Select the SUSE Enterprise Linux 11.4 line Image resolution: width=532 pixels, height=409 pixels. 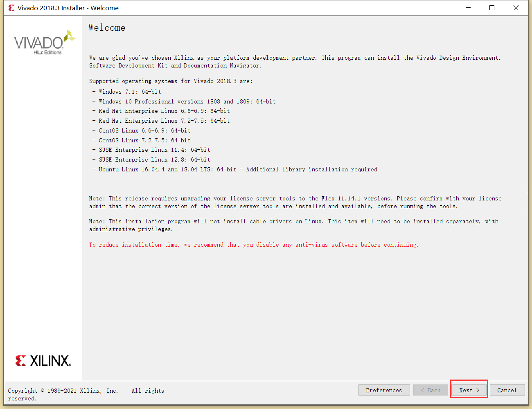[x=151, y=150]
